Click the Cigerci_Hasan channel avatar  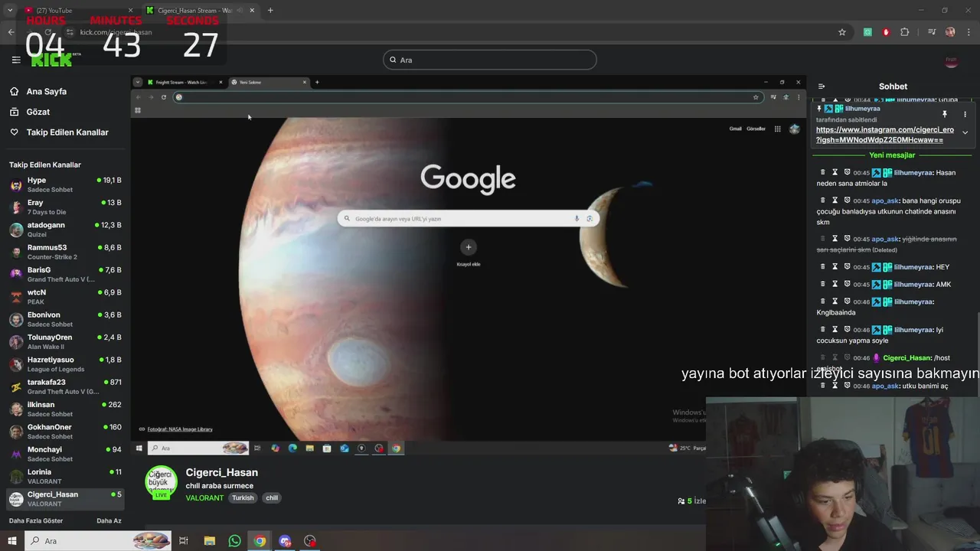coord(161,483)
